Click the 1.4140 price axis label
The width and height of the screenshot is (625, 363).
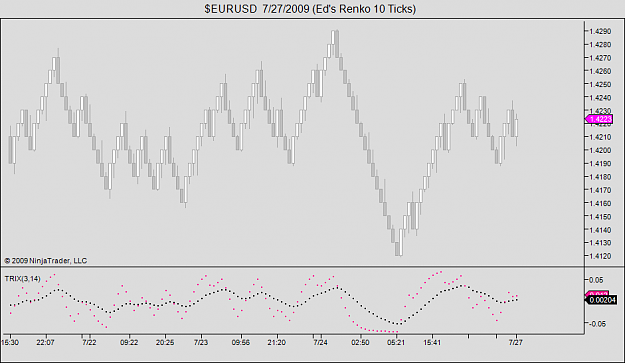click(x=600, y=230)
